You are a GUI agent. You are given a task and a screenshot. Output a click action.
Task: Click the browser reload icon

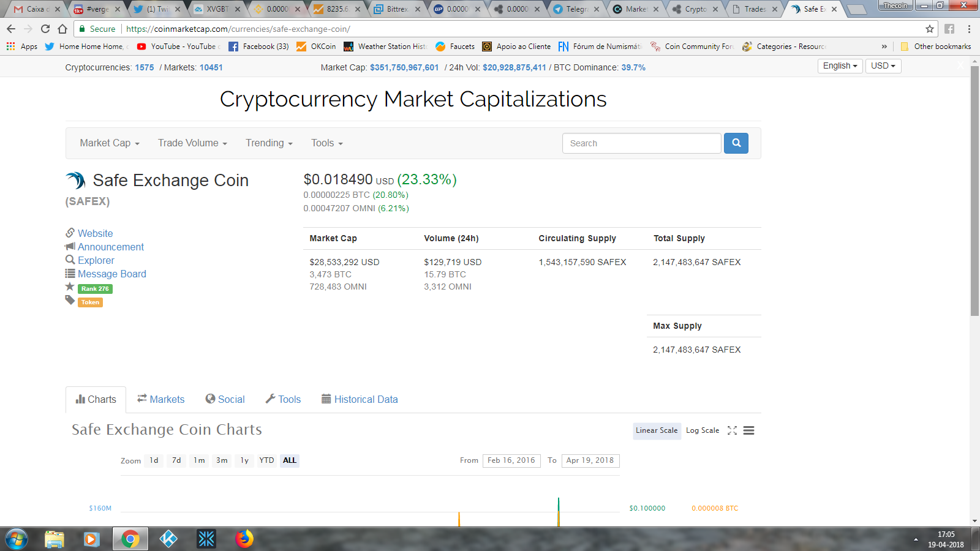pos(45,29)
